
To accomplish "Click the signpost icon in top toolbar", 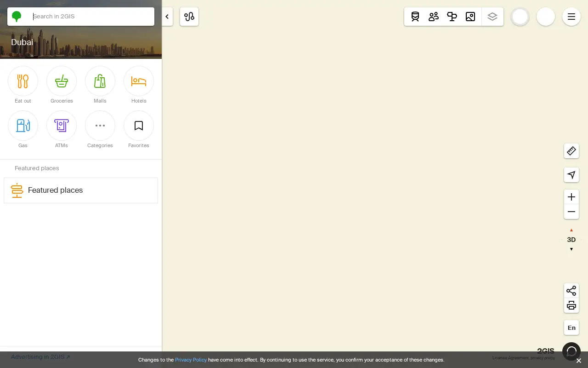I will [452, 17].
